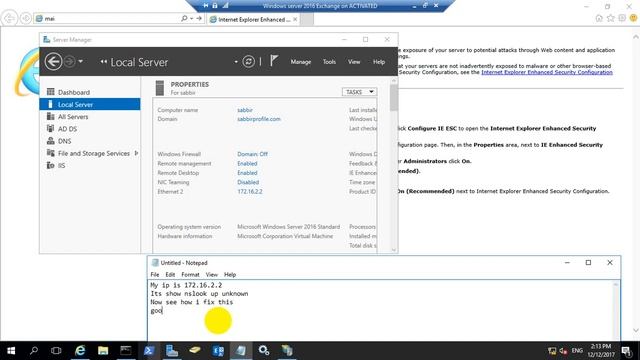Click Internet Explorer forward button
The image size is (640, 360).
(x=25, y=18)
